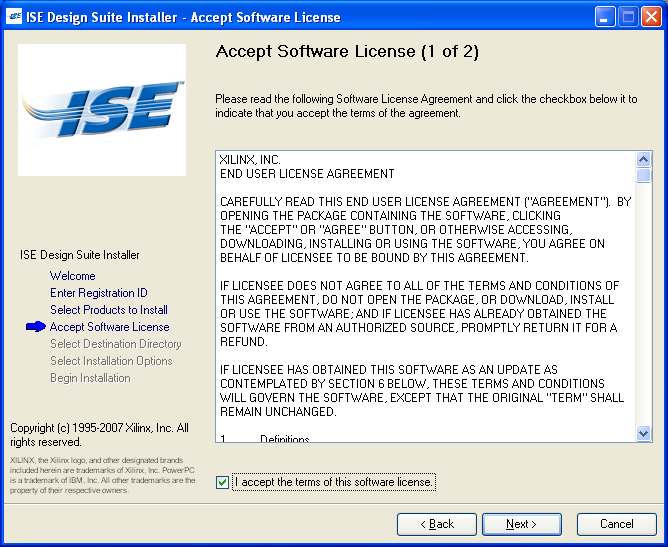Select the Accept Software License step
This screenshot has height=547, width=668.
[x=110, y=327]
